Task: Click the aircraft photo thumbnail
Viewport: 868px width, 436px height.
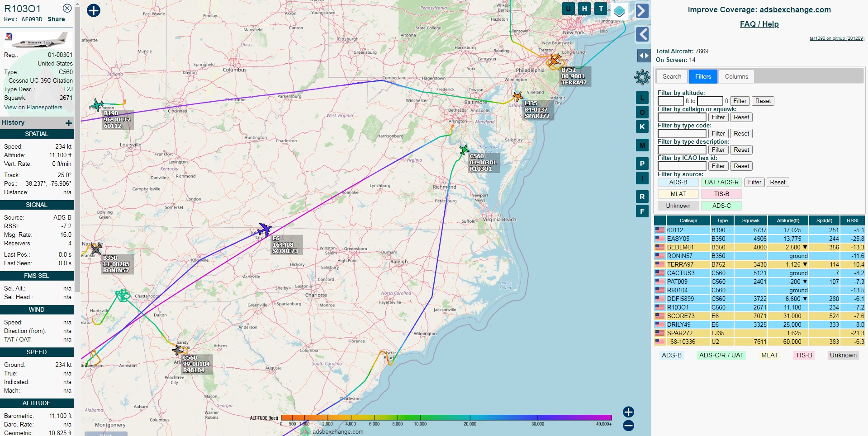Action: pos(37,40)
